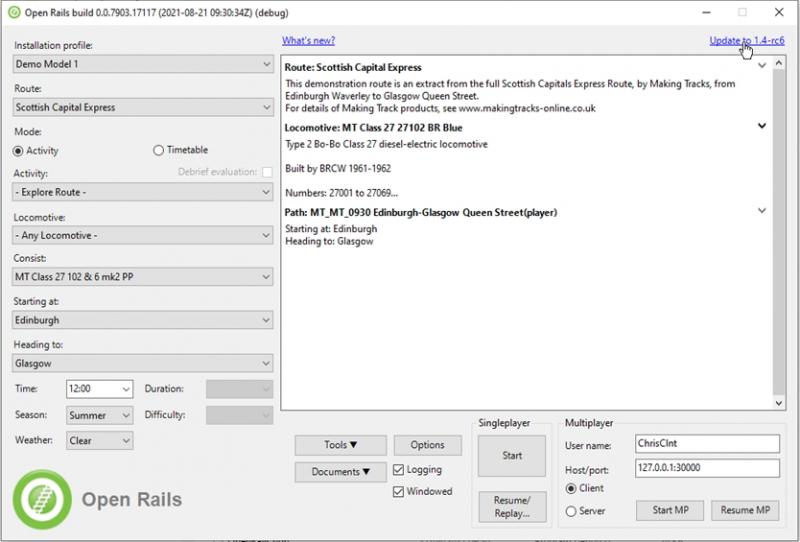The image size is (800, 542).
Task: Click the Start MP button
Action: click(670, 510)
